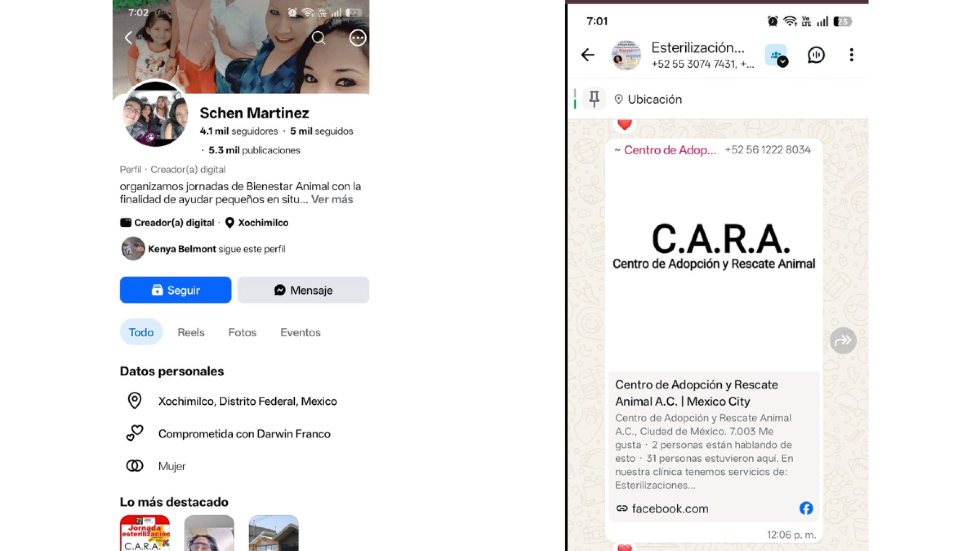
Task: Select the Todo tab
Action: click(x=141, y=332)
